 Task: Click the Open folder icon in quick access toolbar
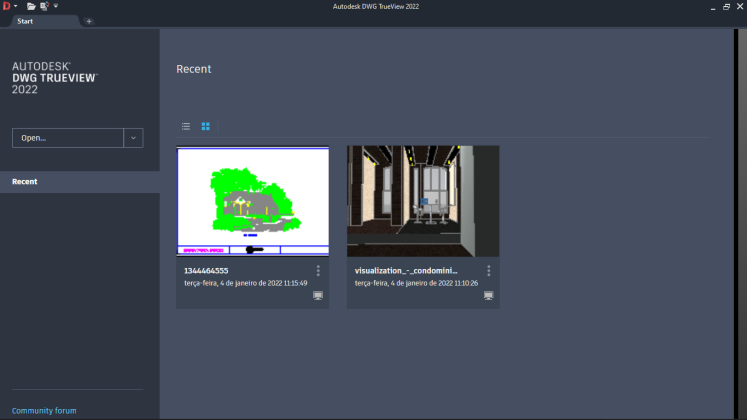click(x=31, y=6)
